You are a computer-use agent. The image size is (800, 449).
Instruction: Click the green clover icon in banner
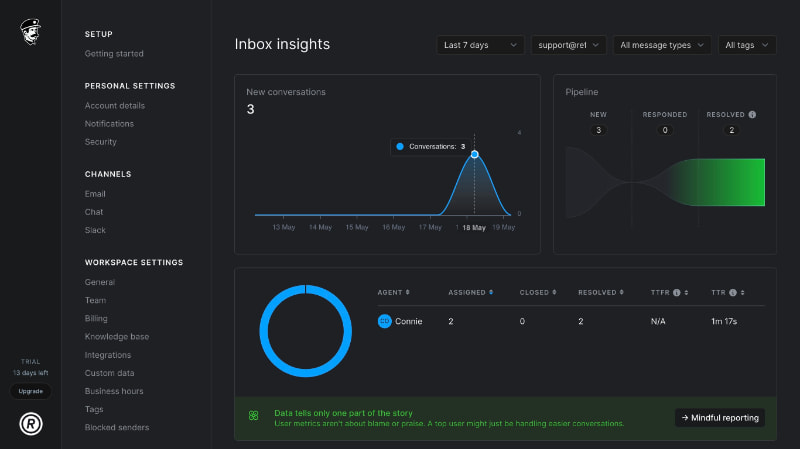coord(254,415)
